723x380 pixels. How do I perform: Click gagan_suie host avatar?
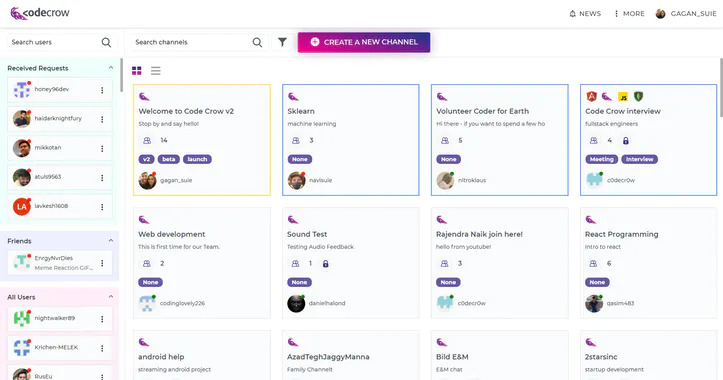148,180
